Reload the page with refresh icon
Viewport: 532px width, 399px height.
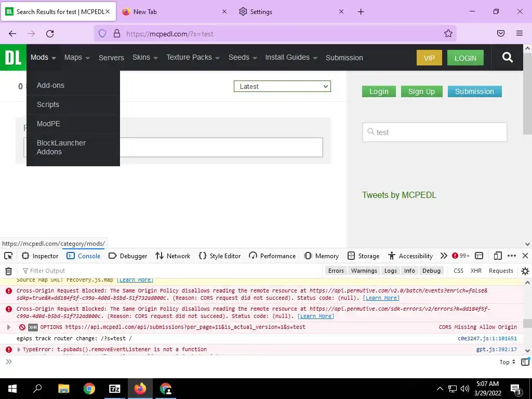(x=50, y=34)
